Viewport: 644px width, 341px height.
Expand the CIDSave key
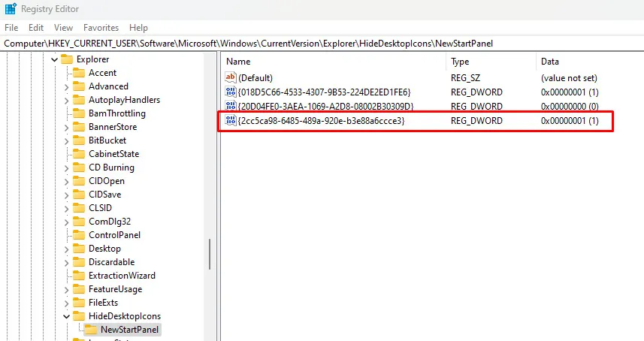[x=67, y=195]
